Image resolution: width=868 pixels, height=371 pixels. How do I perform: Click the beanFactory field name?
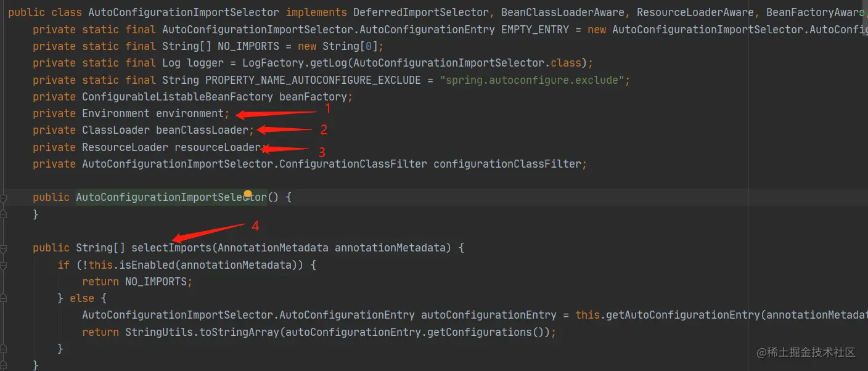[313, 97]
